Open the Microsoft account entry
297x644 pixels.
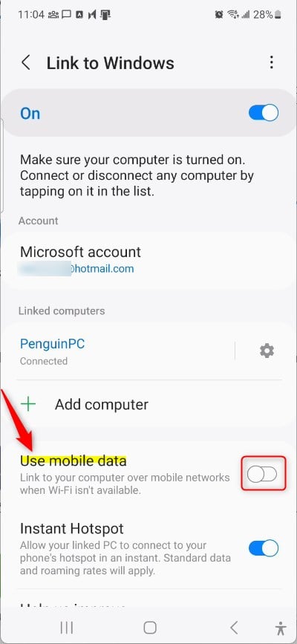(148, 259)
